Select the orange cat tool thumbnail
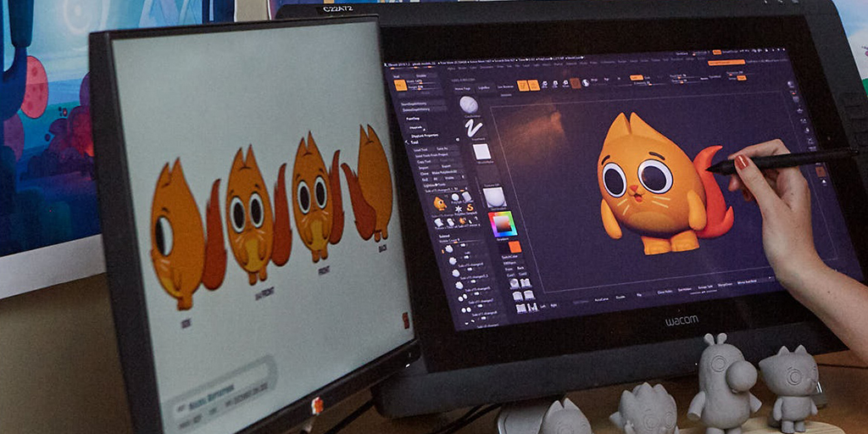The height and width of the screenshot is (434, 868). 439,203
